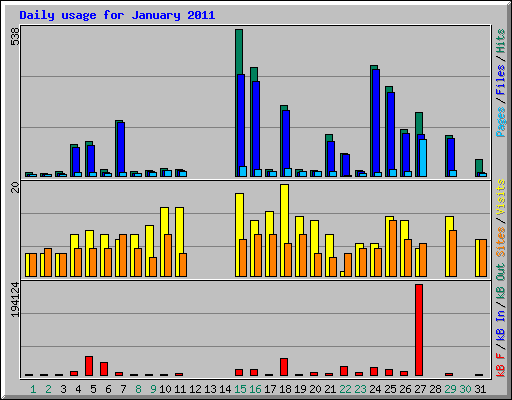Image resolution: width=512 pixels, height=400 pixels.
Task: Click day 4 on the axis
Action: 78,389
